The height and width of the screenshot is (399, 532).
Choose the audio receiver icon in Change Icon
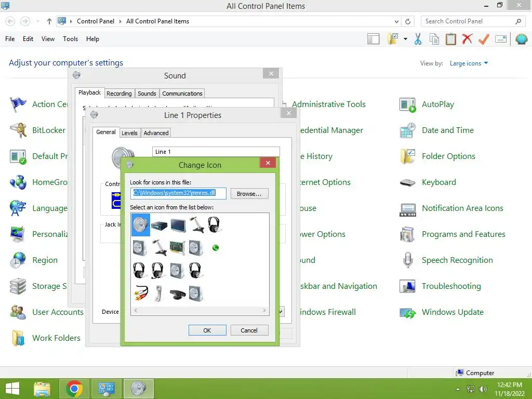coord(159,225)
